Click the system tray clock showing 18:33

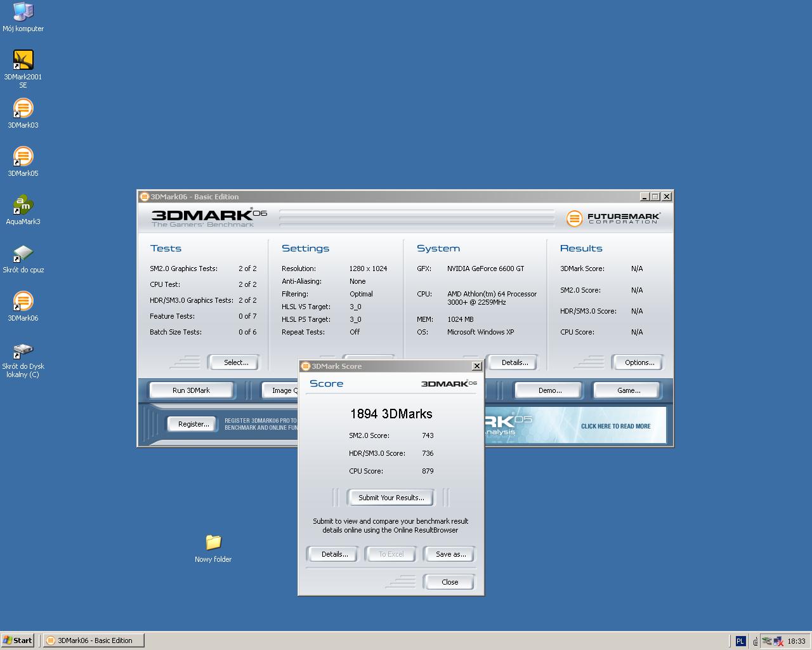pyautogui.click(x=796, y=641)
